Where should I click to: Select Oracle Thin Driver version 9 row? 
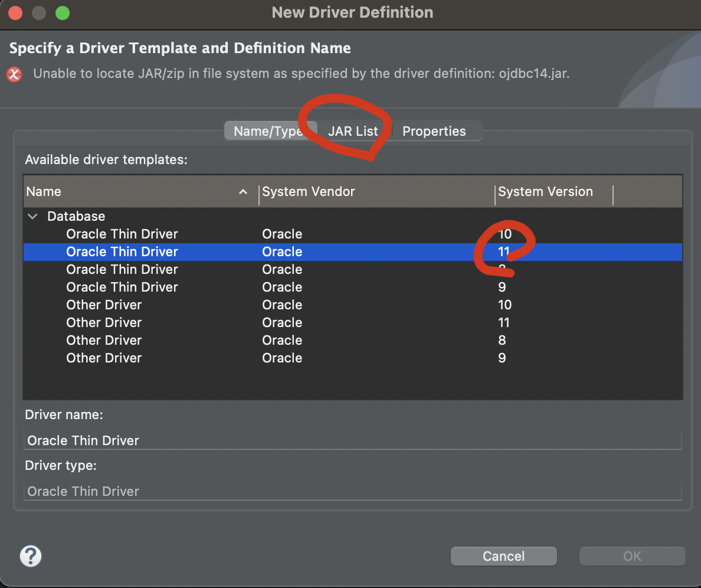[x=353, y=287]
